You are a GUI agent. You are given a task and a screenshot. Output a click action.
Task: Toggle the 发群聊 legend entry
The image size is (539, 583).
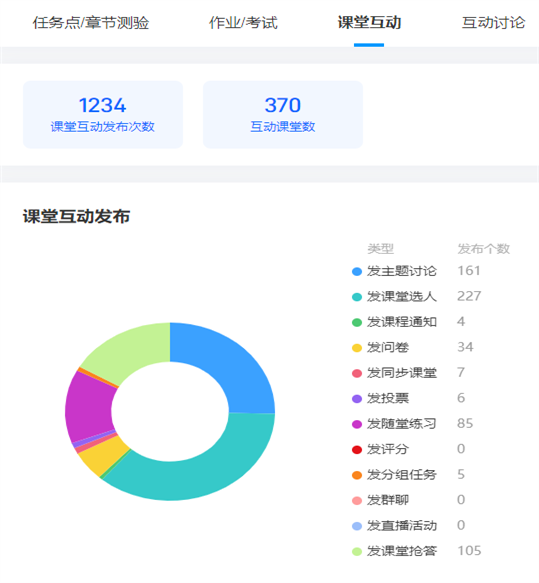[380, 500]
